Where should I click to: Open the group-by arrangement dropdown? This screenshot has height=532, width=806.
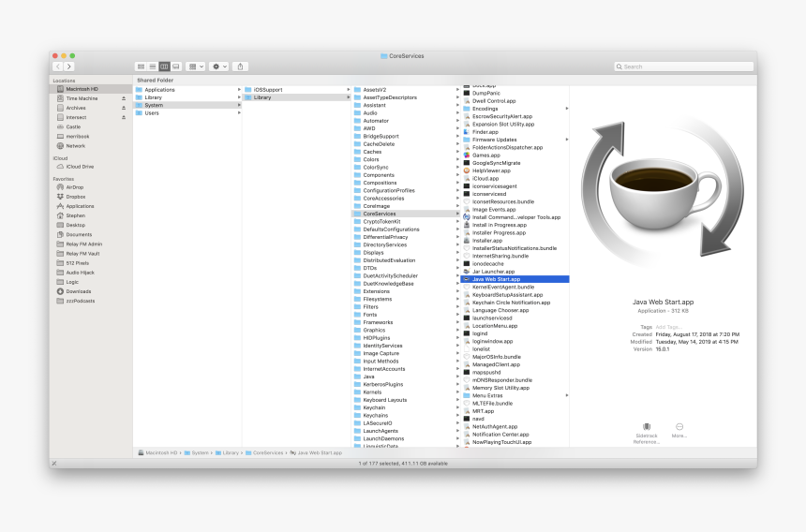pos(195,66)
